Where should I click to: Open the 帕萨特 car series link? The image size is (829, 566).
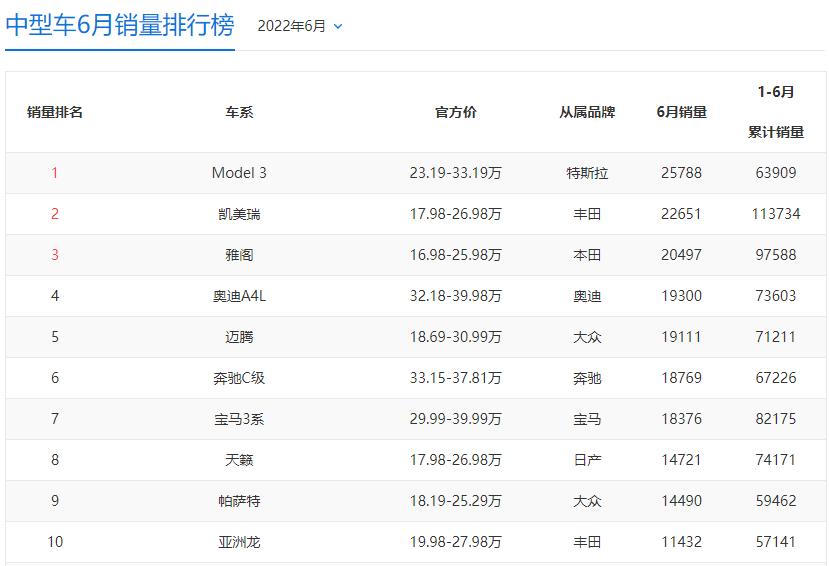(239, 501)
